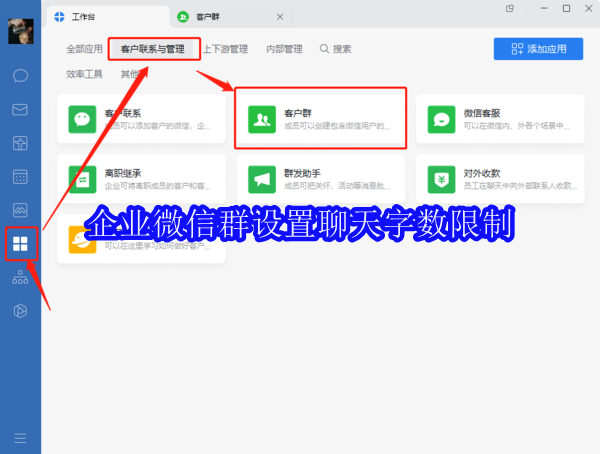Open the image-style sidebar icon below calendar
Image resolution: width=600 pixels, height=454 pixels.
[x=20, y=210]
